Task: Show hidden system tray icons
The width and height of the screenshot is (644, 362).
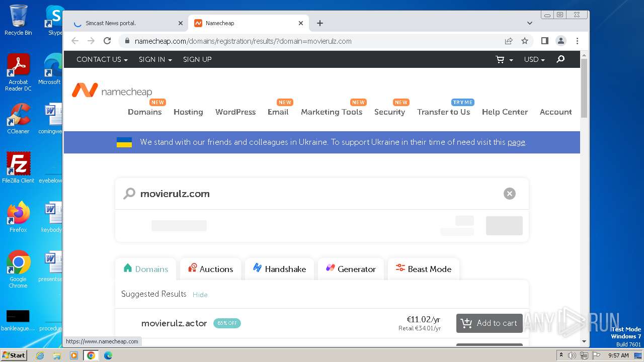Action: click(x=561, y=355)
